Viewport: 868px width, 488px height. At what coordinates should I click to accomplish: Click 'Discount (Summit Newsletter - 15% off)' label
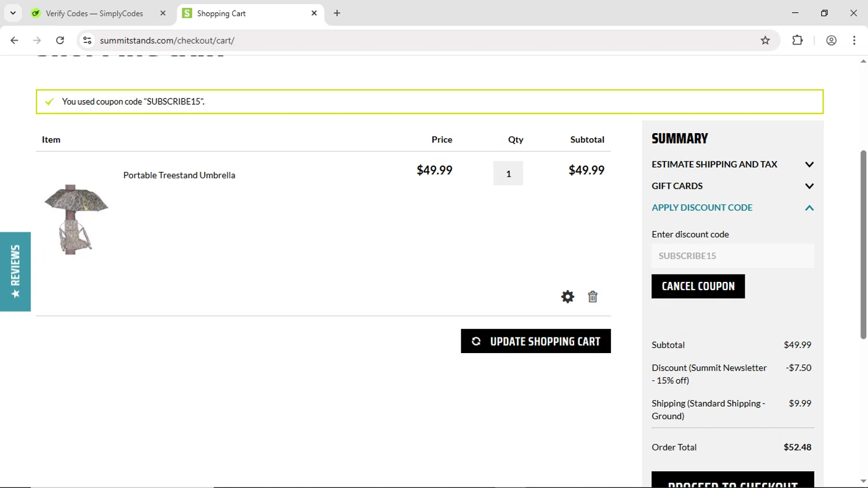pos(709,374)
